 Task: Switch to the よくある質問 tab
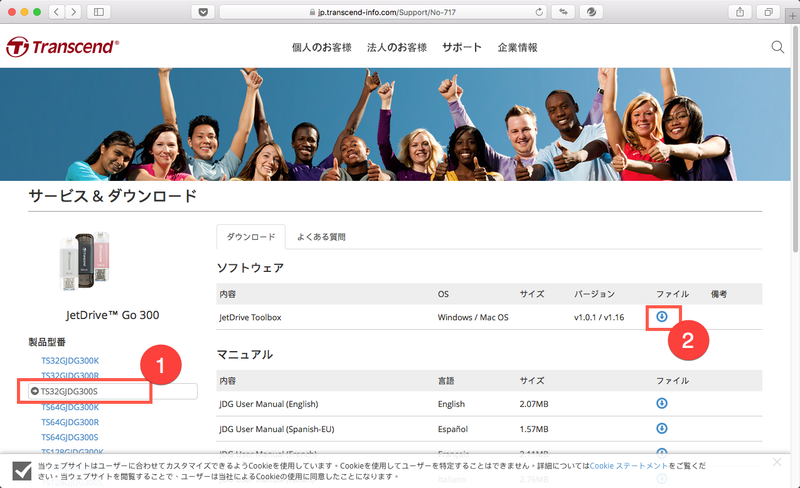pyautogui.click(x=321, y=237)
